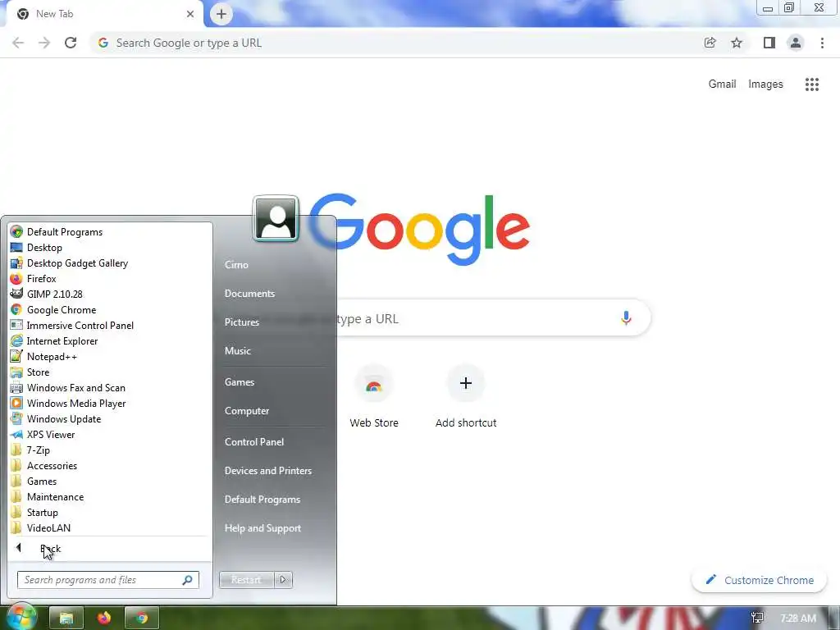The image size is (840, 630).
Task: Close the New Tab tab
Action: click(190, 14)
